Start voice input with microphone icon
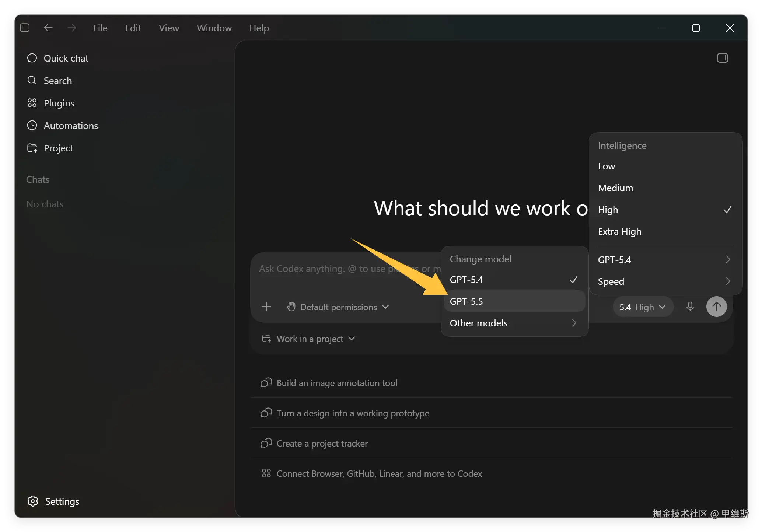The image size is (762, 532). (x=690, y=307)
